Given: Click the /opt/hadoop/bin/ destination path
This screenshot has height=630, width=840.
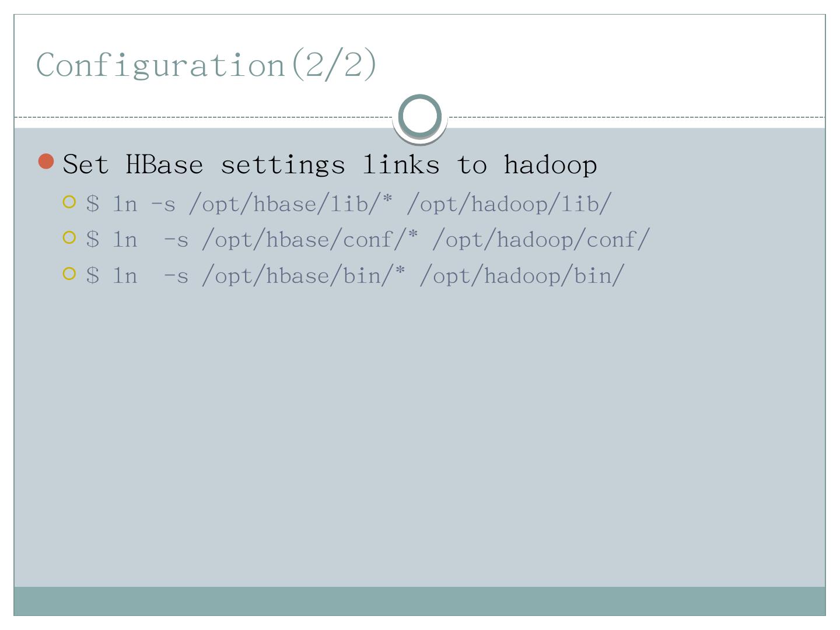Looking at the screenshot, I should (521, 275).
